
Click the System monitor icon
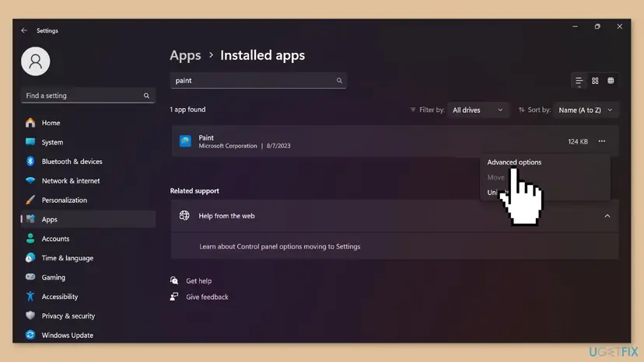(30, 142)
